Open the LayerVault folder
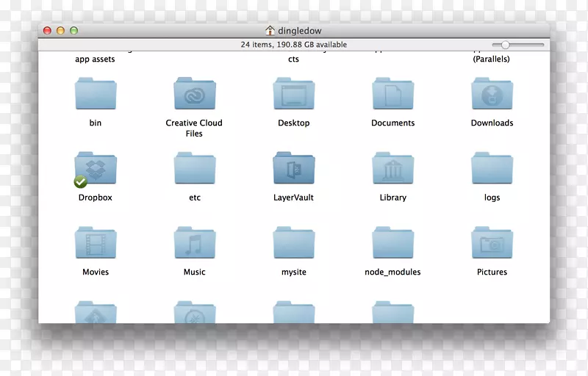The height and width of the screenshot is (376, 588). tap(294, 169)
